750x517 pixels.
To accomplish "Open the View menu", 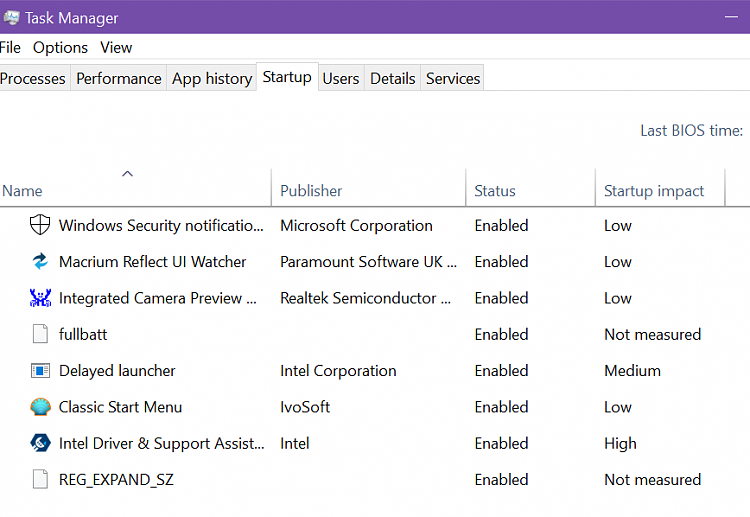I will click(116, 47).
